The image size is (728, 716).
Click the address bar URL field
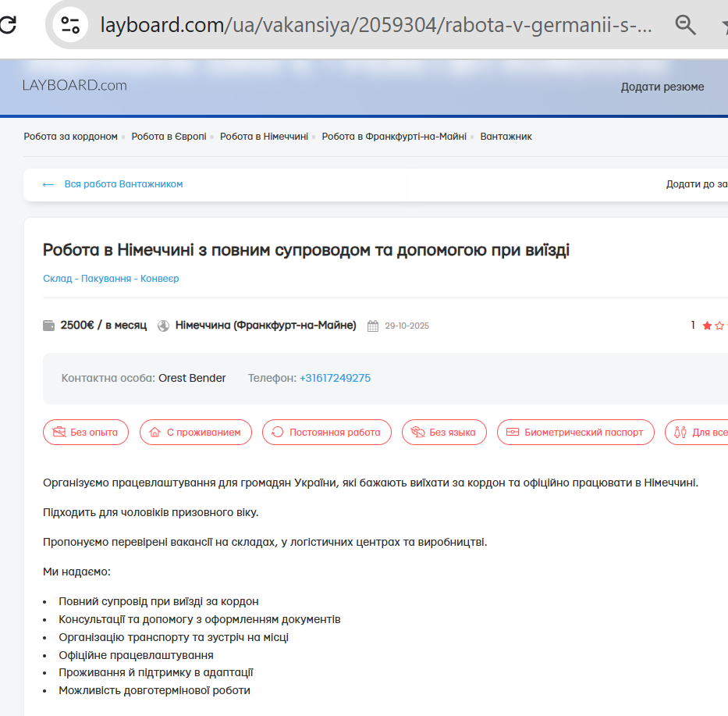[x=375, y=25]
